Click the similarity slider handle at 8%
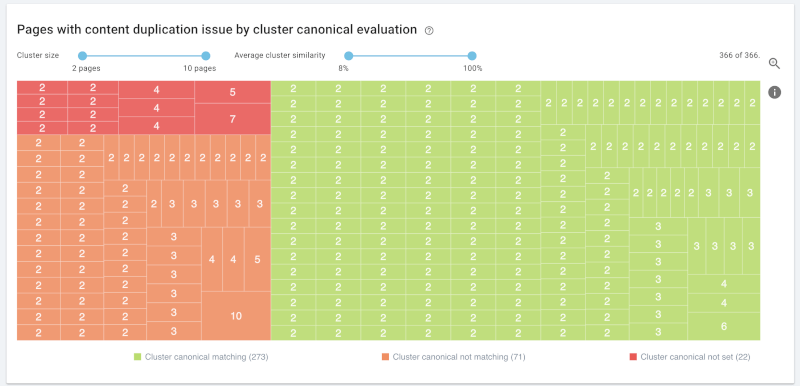Screen dimensions: 800x386 [348, 56]
